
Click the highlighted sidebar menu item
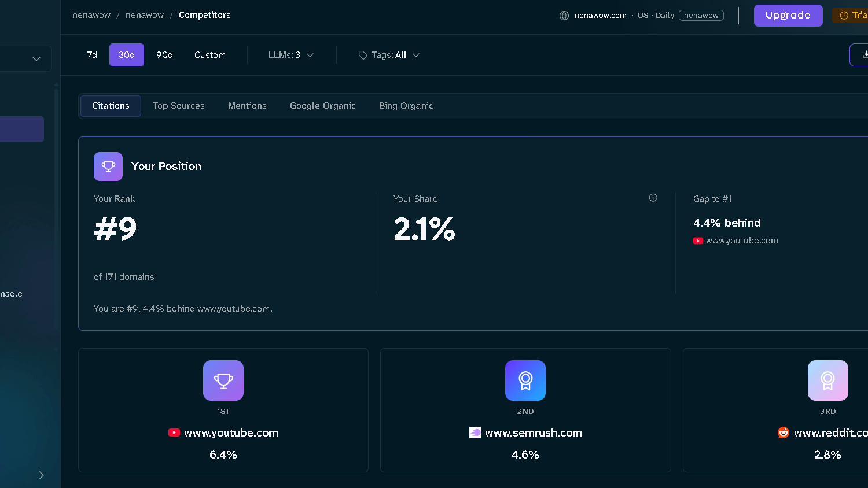tap(22, 129)
